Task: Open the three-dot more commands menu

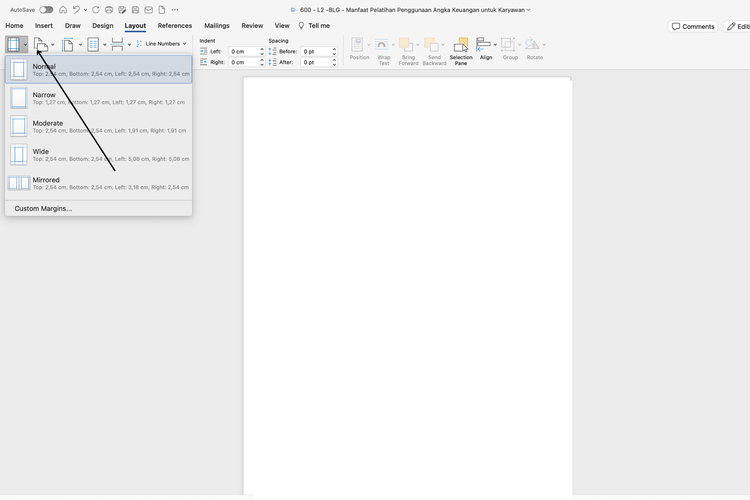Action: coord(175,10)
